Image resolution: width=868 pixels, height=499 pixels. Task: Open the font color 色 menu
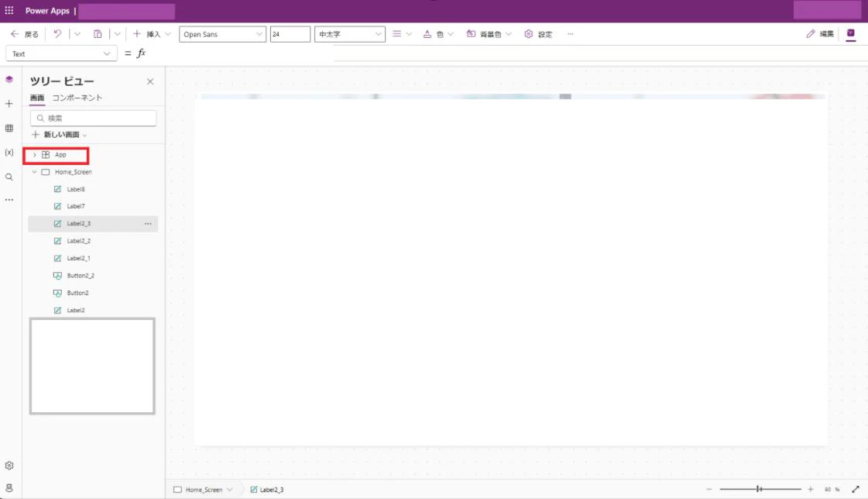pos(438,34)
